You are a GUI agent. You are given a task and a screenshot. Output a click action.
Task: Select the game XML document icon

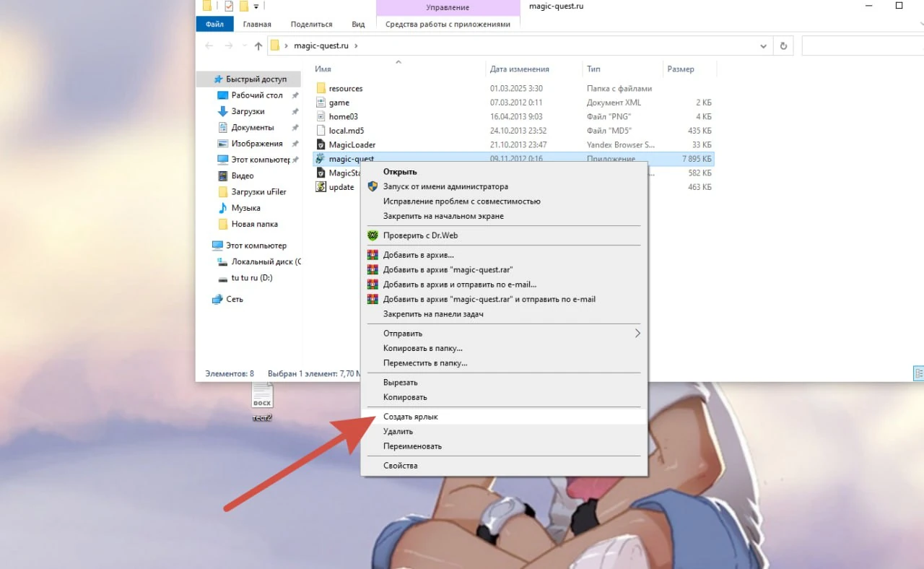click(x=322, y=103)
